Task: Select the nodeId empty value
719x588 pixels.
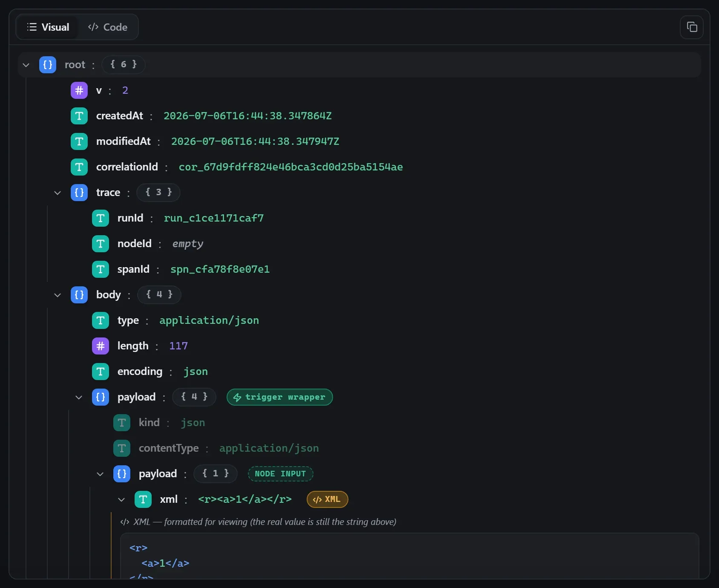Action: coord(187,244)
